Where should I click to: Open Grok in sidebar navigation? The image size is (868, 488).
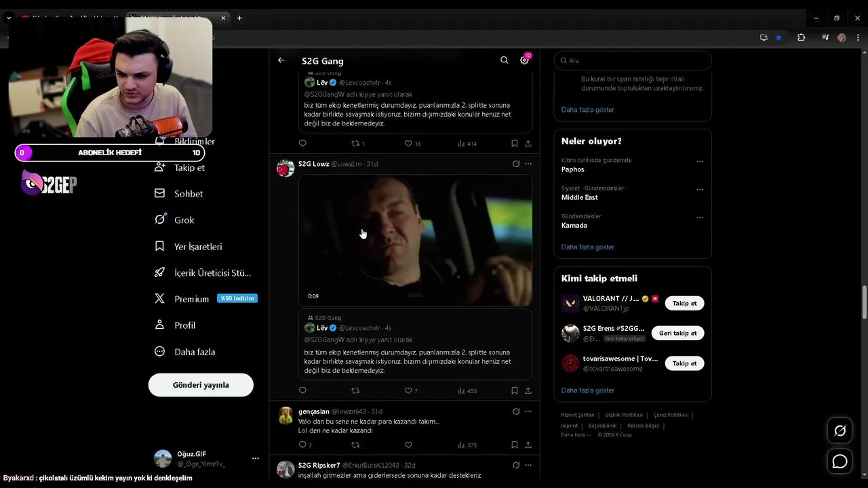(x=174, y=220)
